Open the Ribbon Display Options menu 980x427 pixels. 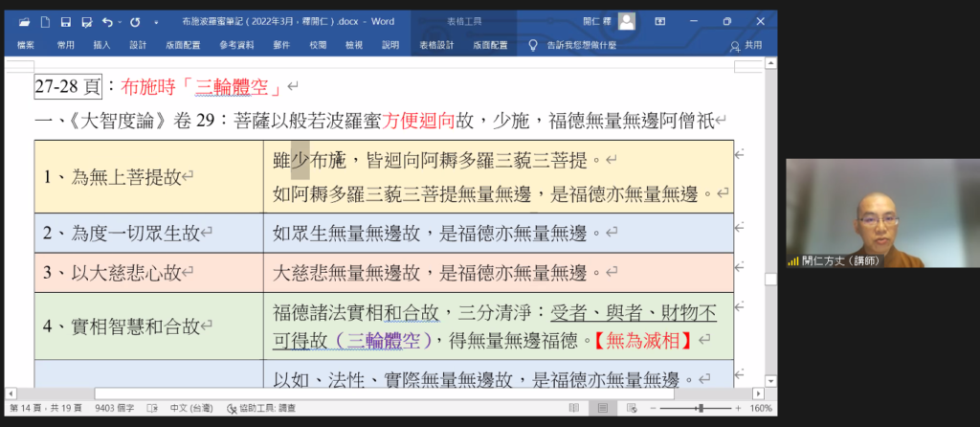660,21
